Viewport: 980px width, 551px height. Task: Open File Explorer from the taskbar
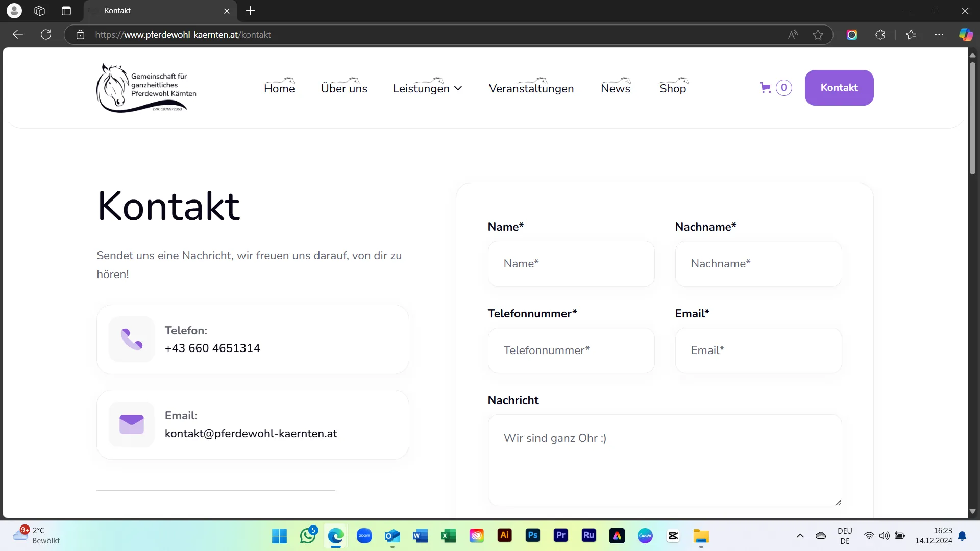[701, 536]
